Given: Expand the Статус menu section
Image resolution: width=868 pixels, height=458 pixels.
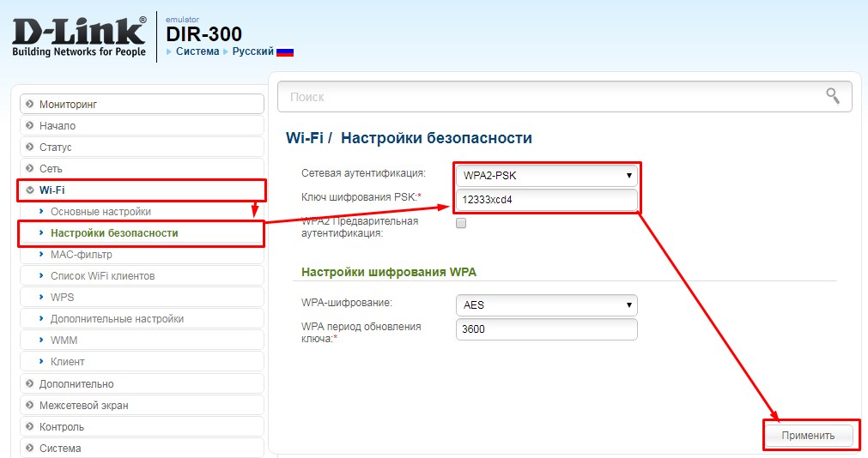Looking at the screenshot, I should [x=142, y=148].
